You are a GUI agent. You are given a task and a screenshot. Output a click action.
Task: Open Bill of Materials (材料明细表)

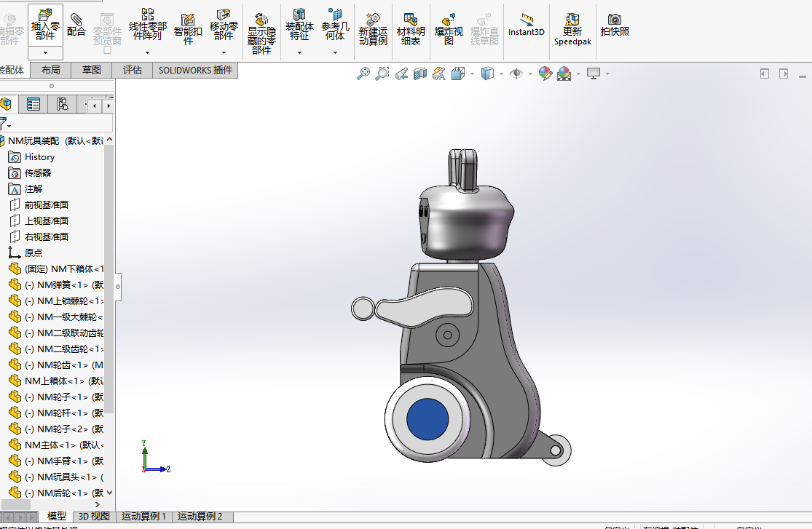[x=411, y=30]
